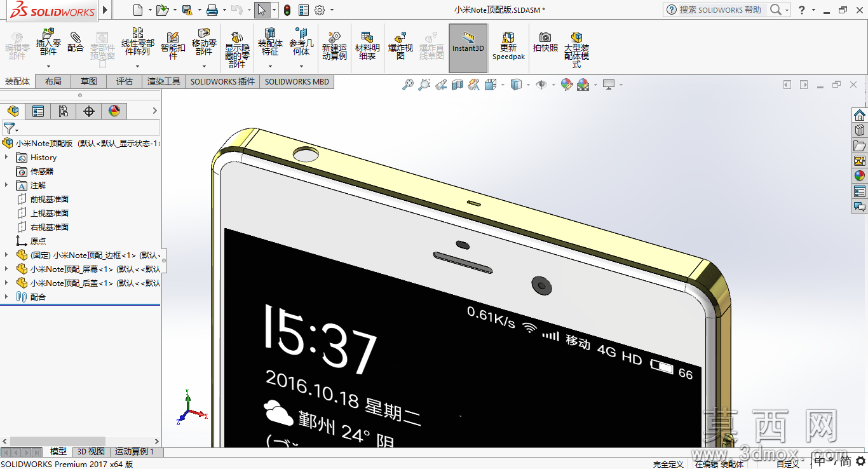Expand the 注解 Annotations node

[6, 185]
